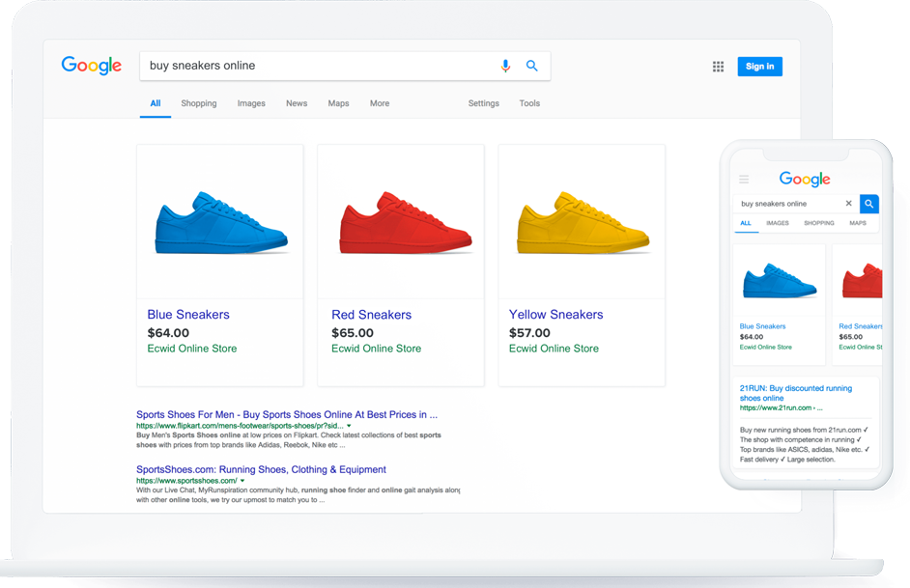Open the Red Sneakers link on phone
Image resolution: width=910 pixels, height=588 pixels.
tap(860, 326)
